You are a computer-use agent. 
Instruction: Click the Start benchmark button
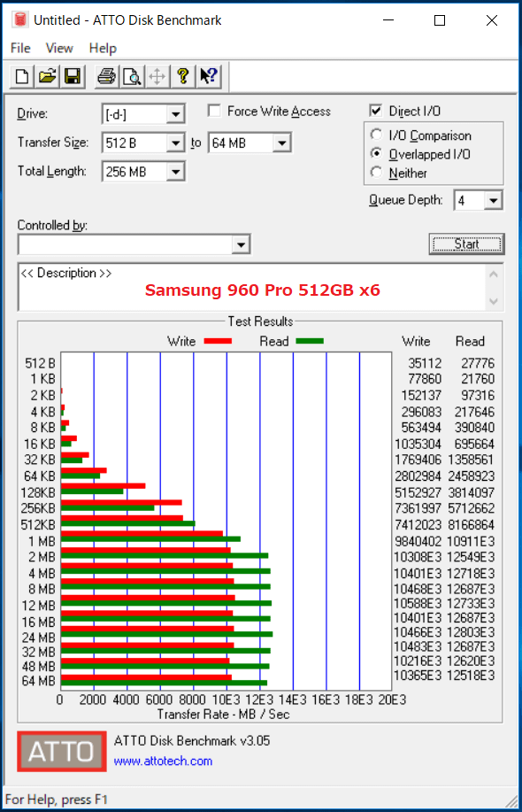coord(466,244)
